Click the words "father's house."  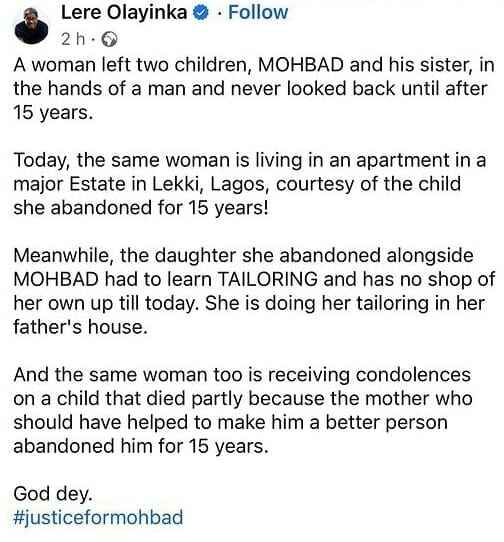pos(81,327)
